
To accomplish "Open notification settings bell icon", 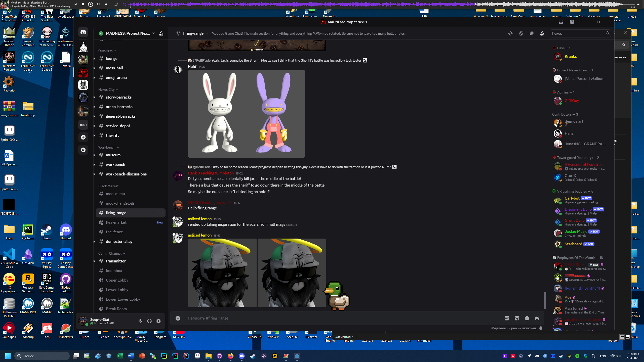I will coord(521,33).
